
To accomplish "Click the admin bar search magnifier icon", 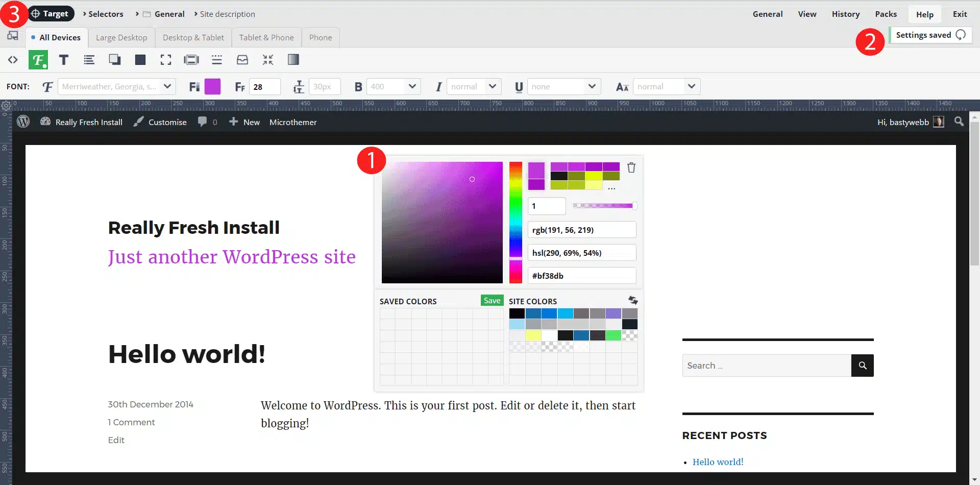I will point(959,122).
